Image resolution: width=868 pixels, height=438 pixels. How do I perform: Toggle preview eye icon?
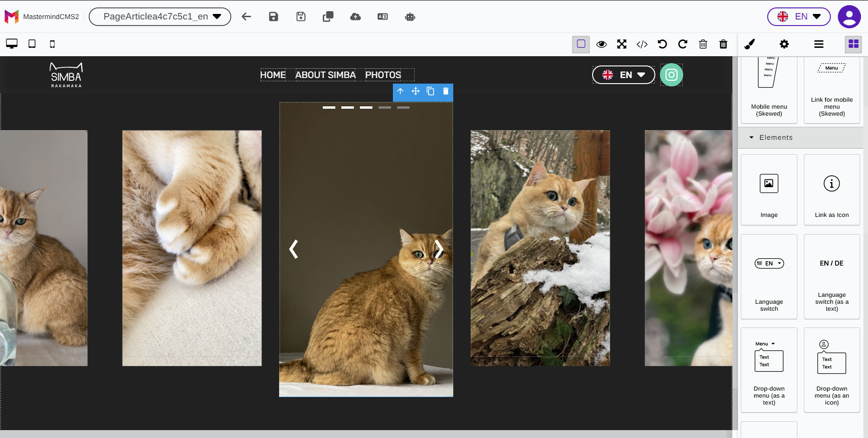coord(601,44)
